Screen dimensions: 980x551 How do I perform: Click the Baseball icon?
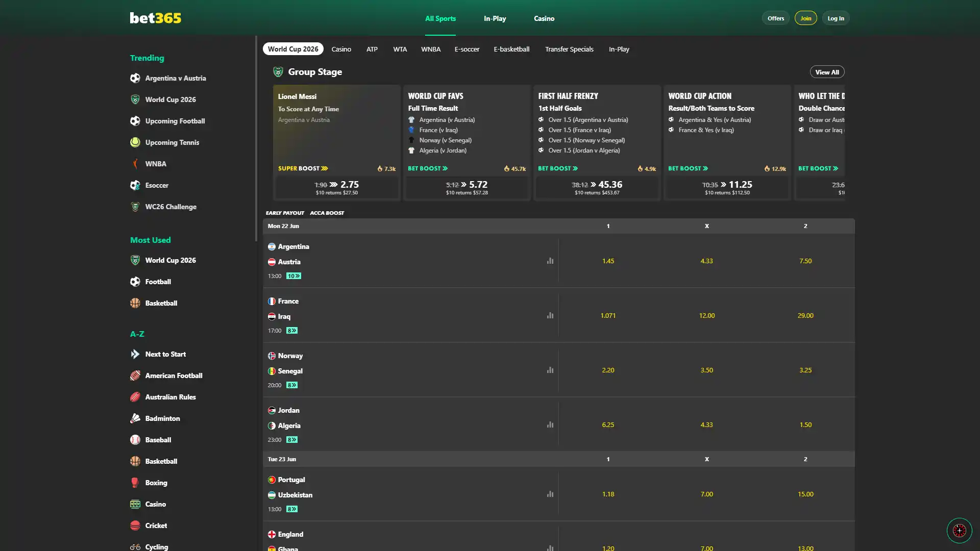[x=135, y=440]
